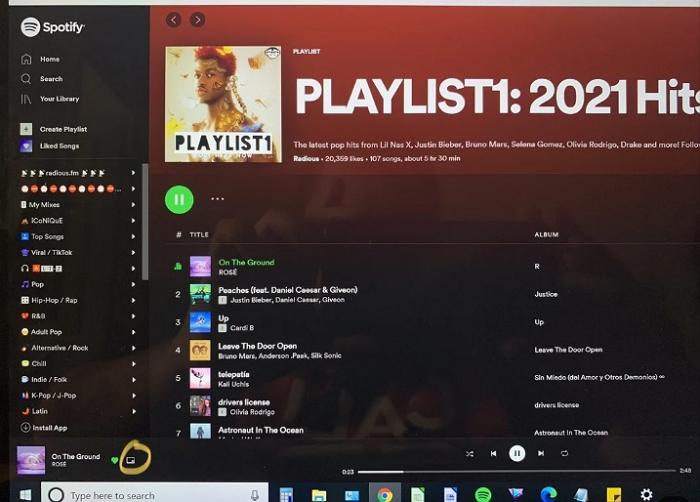Click the sidebar playlist scrollbar
This screenshot has width=700, height=502.
[x=145, y=222]
